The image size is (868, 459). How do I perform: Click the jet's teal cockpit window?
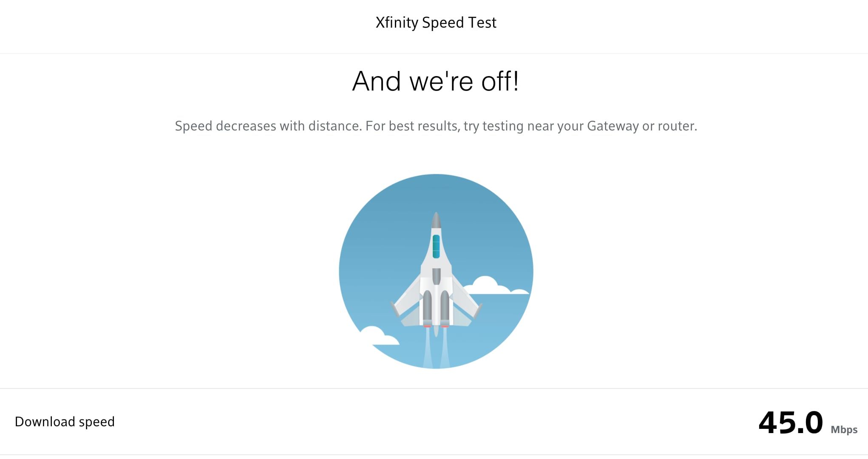pyautogui.click(x=436, y=246)
